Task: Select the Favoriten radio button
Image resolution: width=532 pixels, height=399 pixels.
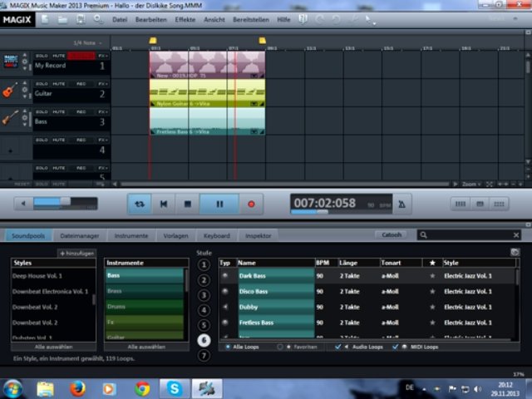Action: (280, 347)
